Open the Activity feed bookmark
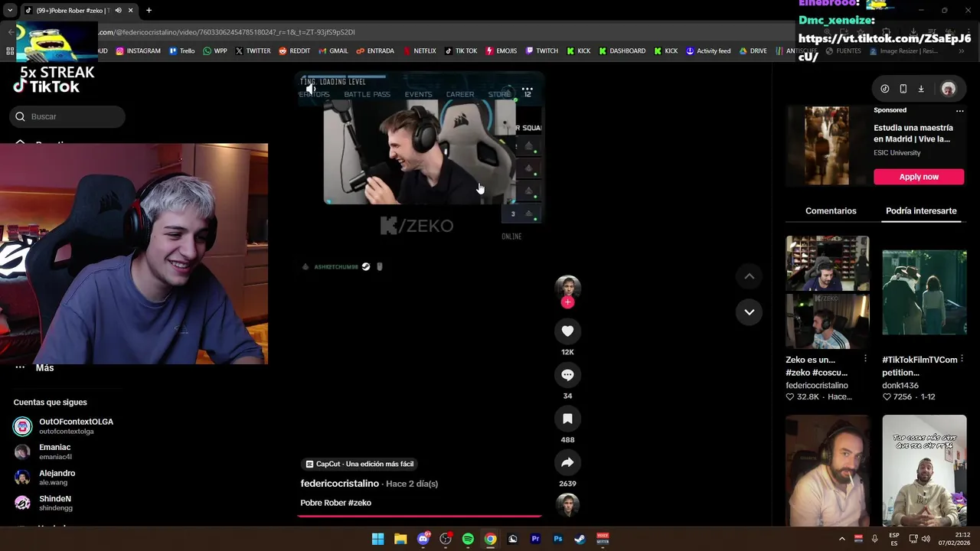Viewport: 980px width, 551px height. click(708, 51)
